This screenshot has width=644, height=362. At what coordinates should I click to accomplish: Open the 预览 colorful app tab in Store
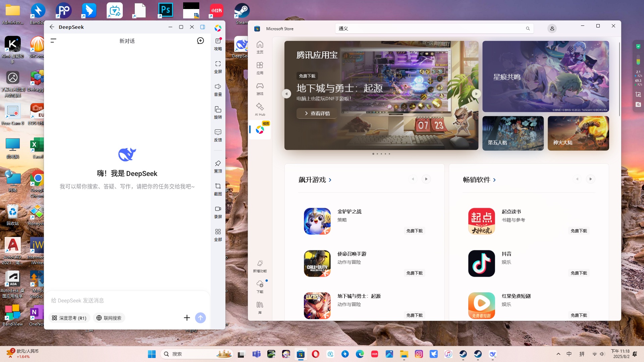260,129
